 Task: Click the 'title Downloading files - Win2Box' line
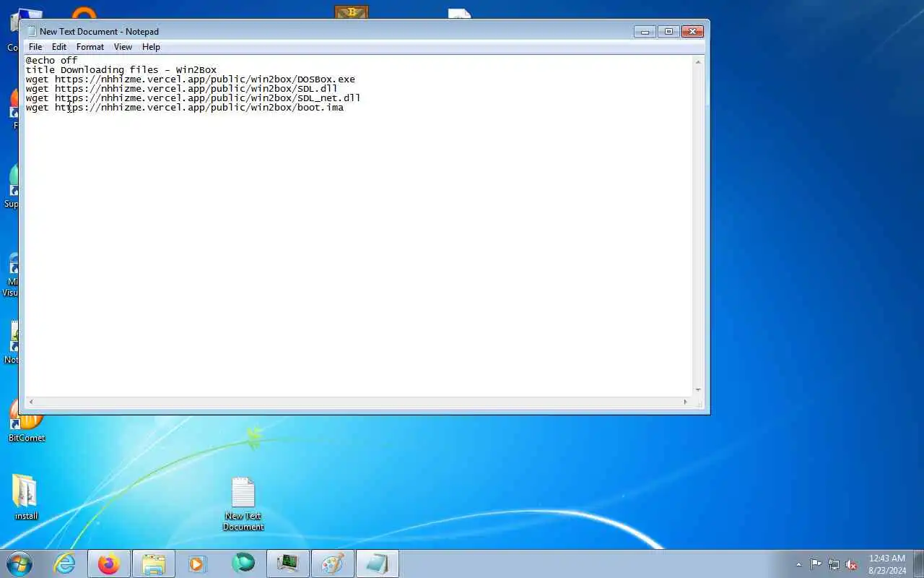[121, 70]
